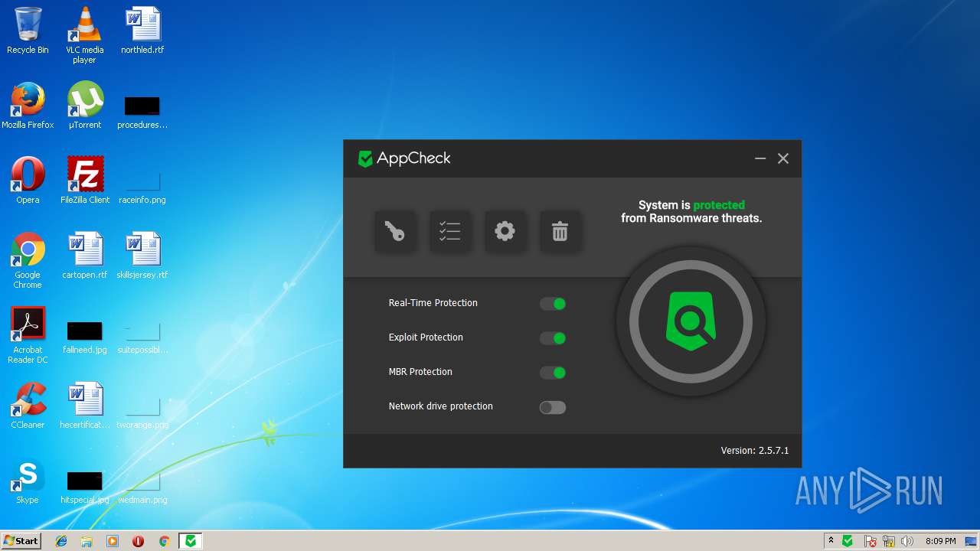Select the suitepossibl... image file
Screen dimensions: 980x551
(142, 337)
